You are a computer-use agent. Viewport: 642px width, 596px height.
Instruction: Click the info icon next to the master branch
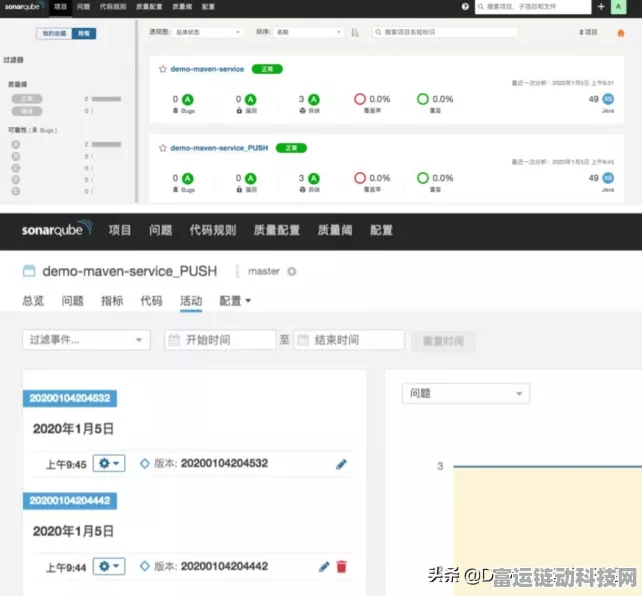[x=292, y=271]
